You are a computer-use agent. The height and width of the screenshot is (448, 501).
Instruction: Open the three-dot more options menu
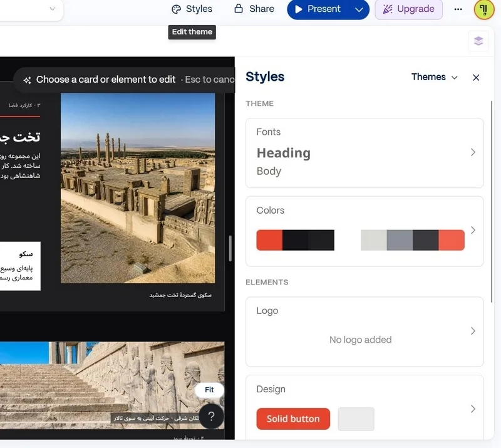point(458,9)
